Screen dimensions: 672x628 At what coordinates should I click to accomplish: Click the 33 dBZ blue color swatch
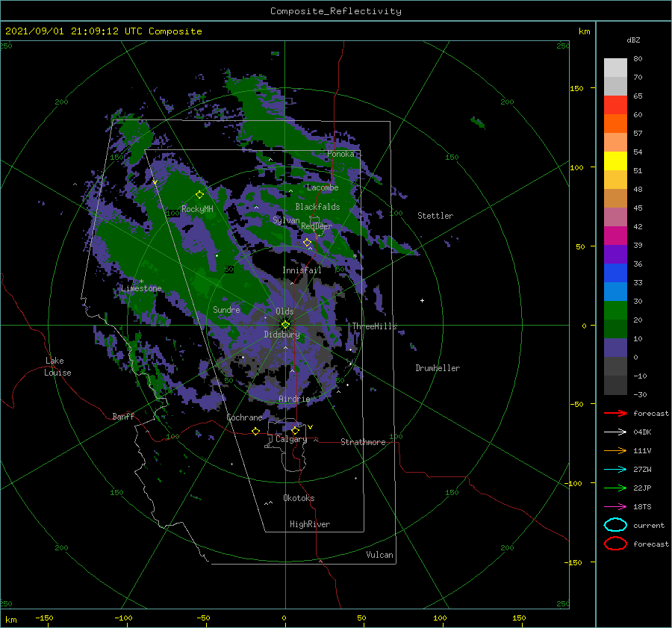(615, 292)
